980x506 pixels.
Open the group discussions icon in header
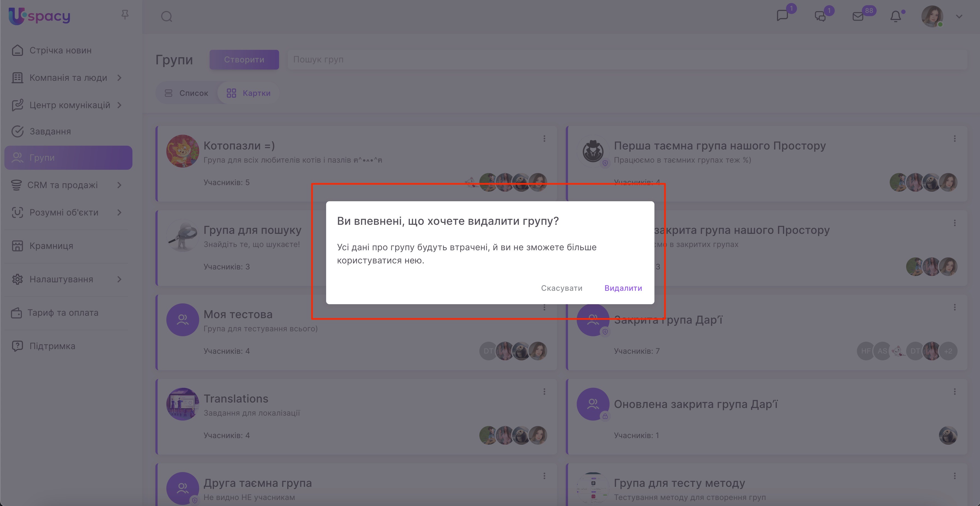click(x=820, y=16)
